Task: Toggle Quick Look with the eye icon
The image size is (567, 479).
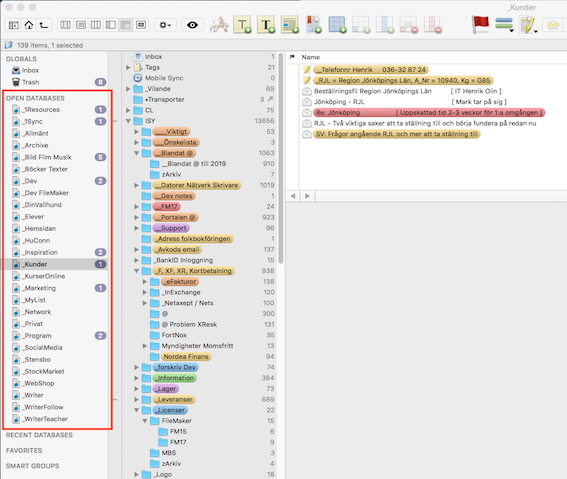Action: point(192,25)
